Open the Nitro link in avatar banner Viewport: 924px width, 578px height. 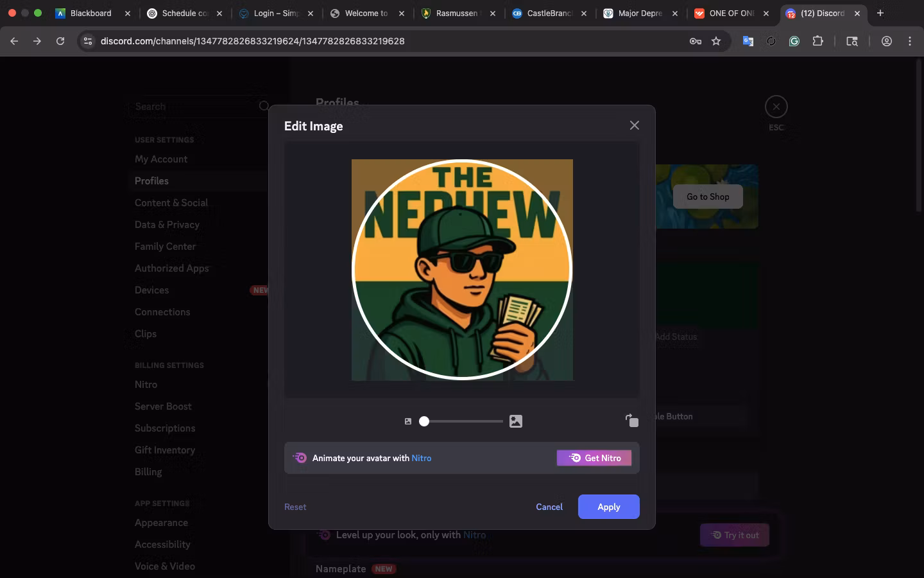pyautogui.click(x=421, y=458)
